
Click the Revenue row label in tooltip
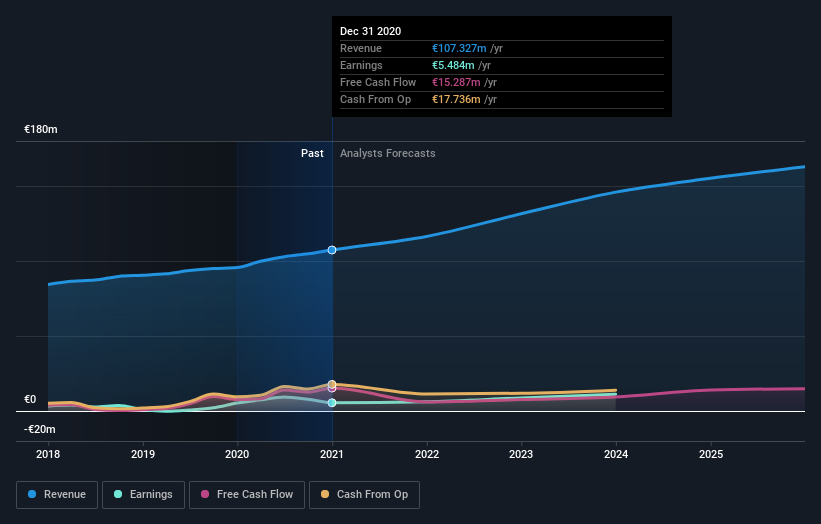[361, 48]
